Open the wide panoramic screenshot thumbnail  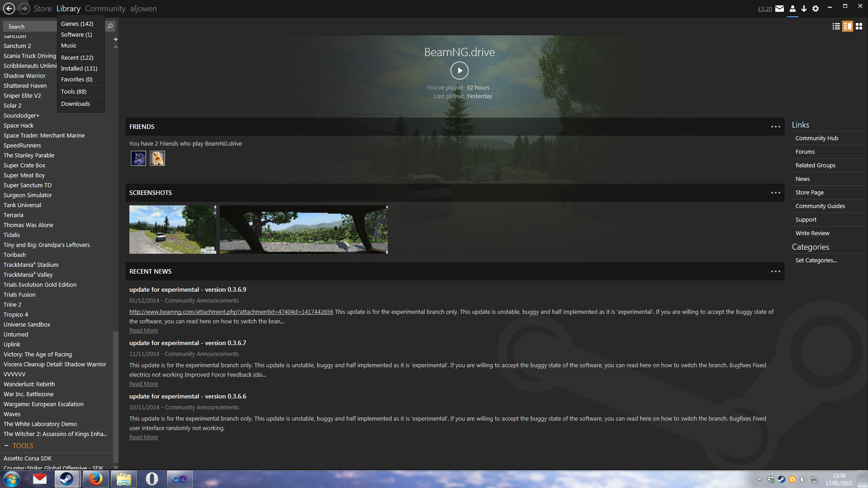pos(304,229)
